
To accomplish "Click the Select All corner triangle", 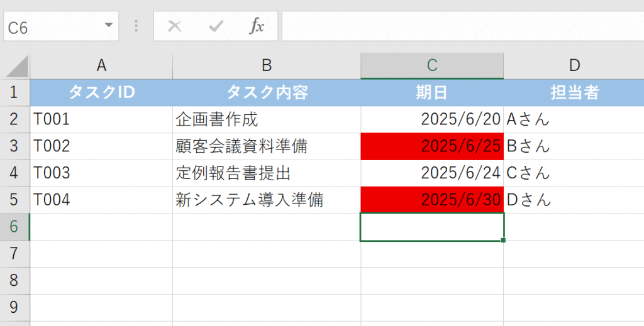I will [16, 66].
